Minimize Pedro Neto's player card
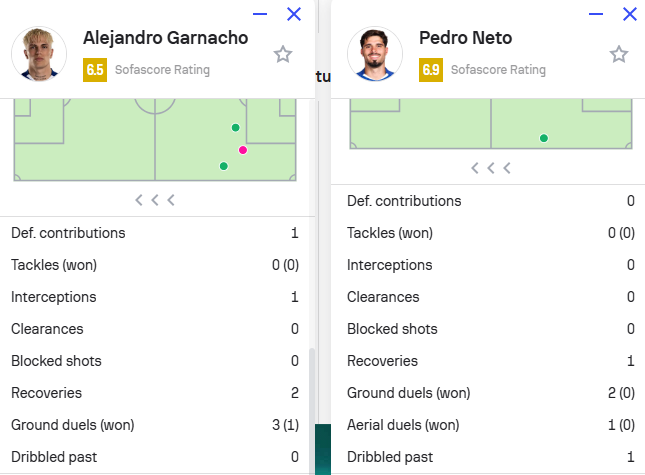This screenshot has height=475, width=645. point(596,14)
